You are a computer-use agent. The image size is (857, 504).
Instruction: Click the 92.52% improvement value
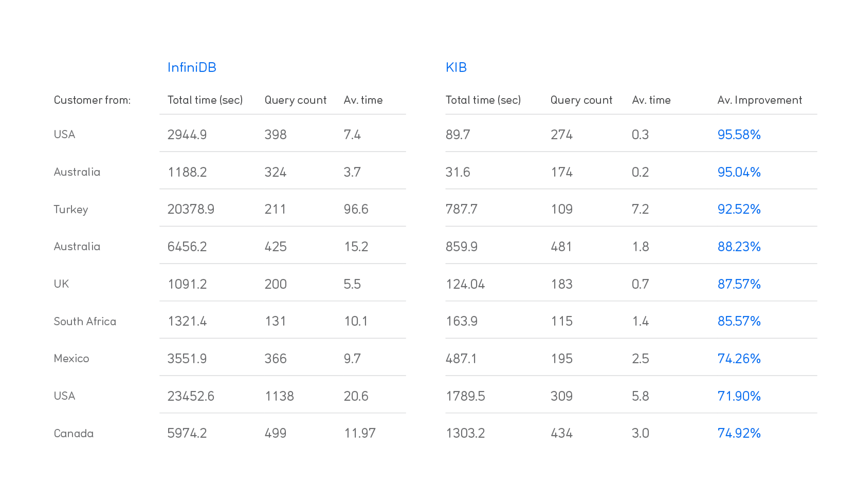739,209
